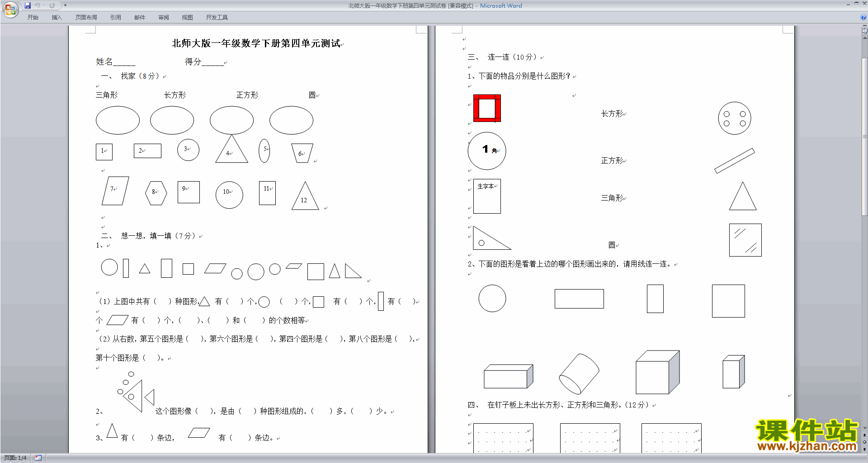Click the vertical scrollbar up arrow
Viewport: 868px width, 463px height.
coord(864,38)
